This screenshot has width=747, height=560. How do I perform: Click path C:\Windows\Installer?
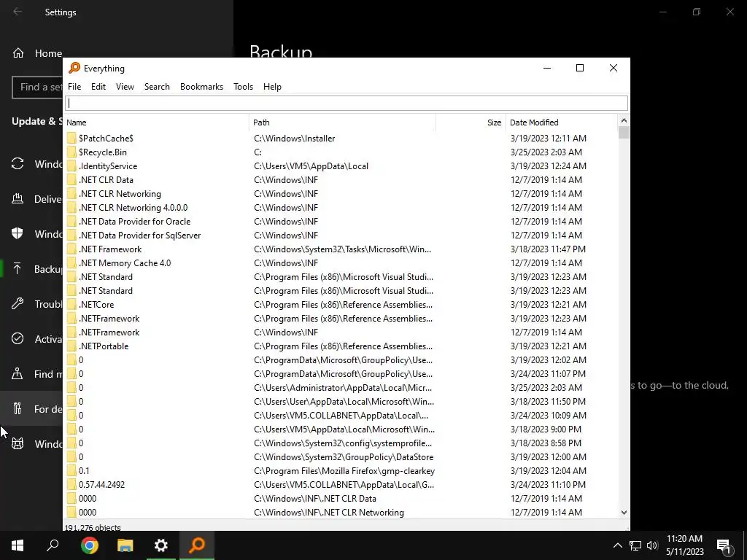coord(295,138)
